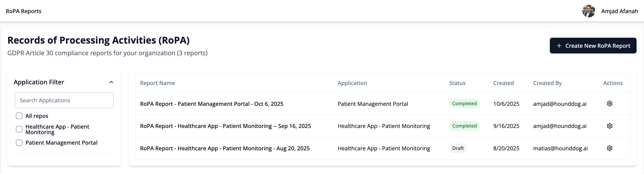Open the Amjad Afanah user menu
644x174 pixels.
click(x=619, y=11)
